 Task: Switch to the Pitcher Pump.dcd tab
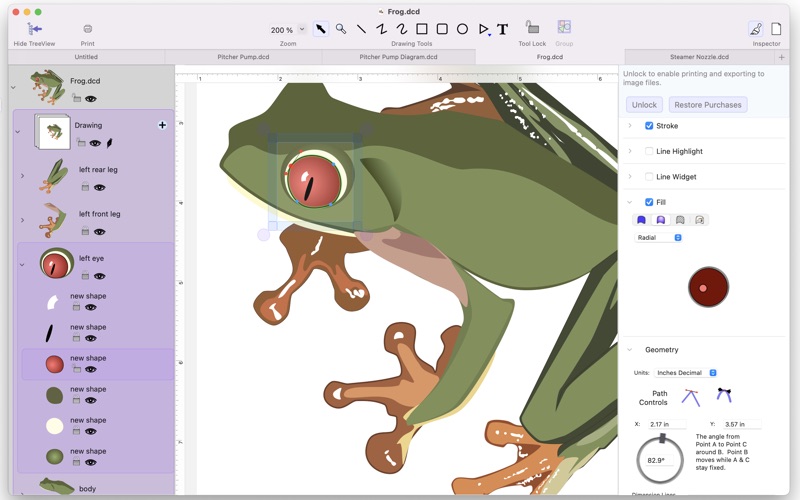tap(243, 57)
